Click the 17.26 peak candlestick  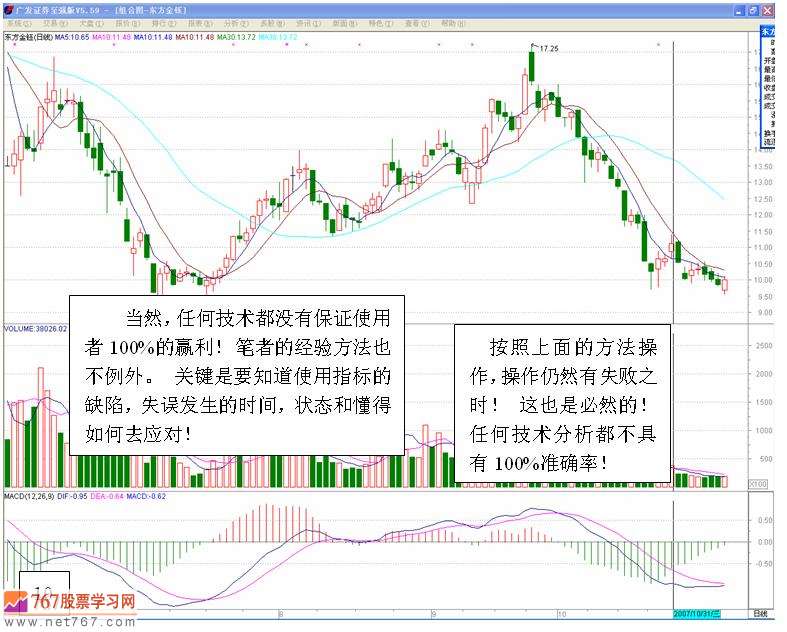(532, 65)
